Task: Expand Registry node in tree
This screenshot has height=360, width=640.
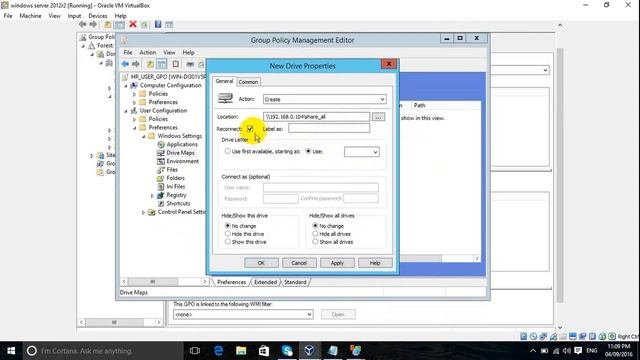Action: [x=152, y=196]
